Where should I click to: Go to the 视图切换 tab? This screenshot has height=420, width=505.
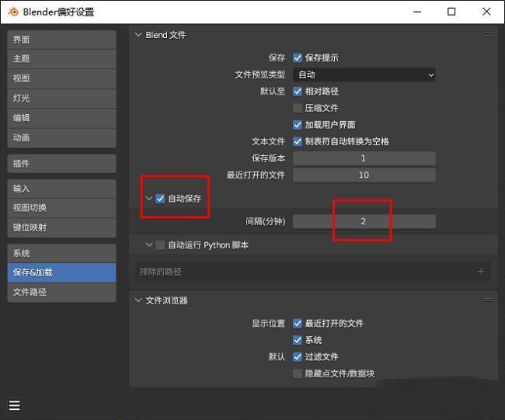[x=61, y=208]
